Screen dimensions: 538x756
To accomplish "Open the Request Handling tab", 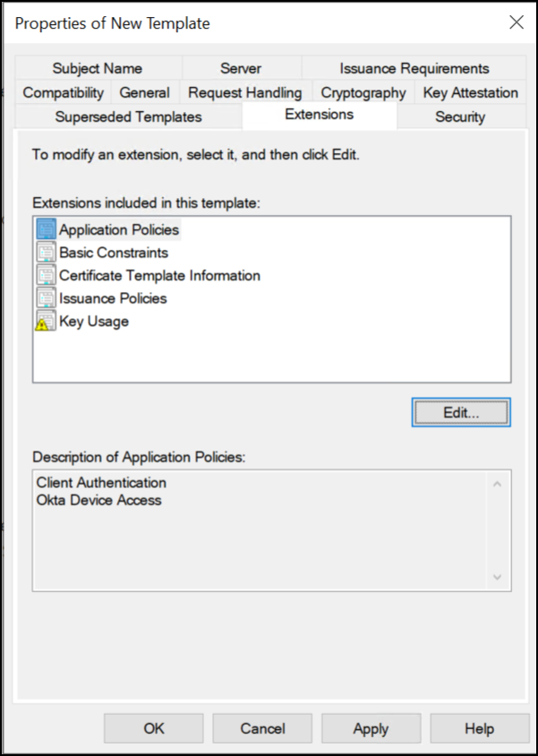I will (245, 92).
